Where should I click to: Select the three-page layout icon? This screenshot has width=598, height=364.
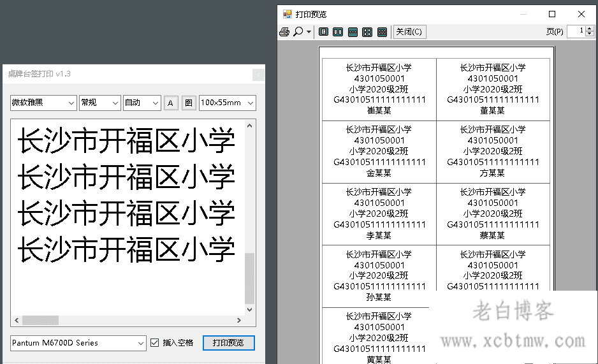click(353, 32)
